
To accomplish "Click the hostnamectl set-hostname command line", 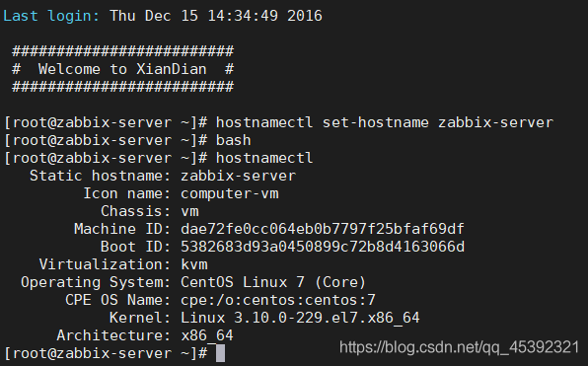I will point(385,122).
